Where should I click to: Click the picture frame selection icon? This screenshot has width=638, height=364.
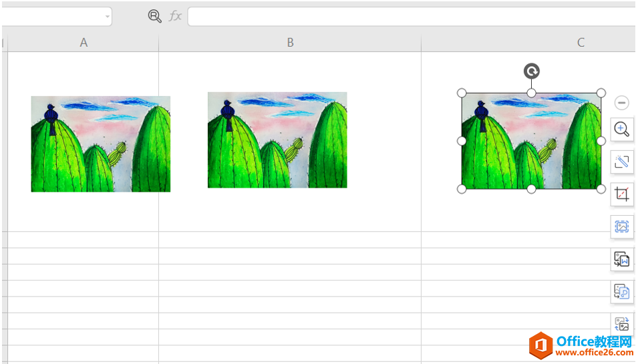coord(622,226)
